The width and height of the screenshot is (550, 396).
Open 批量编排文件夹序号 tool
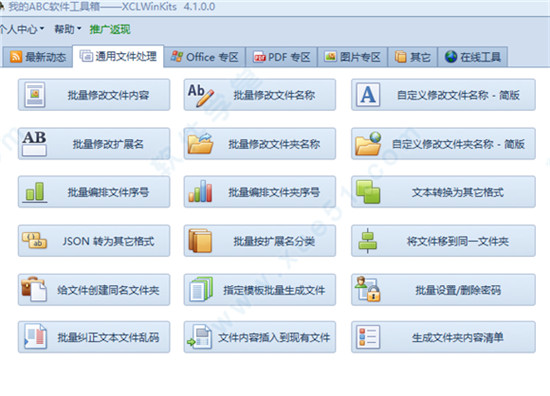click(260, 192)
